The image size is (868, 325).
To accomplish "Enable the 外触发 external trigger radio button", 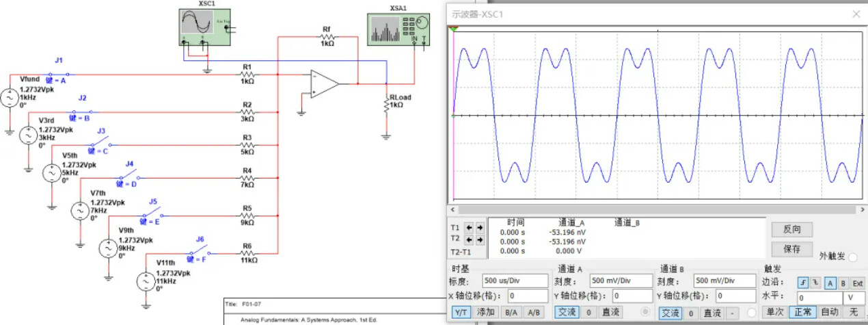I will pos(853,257).
